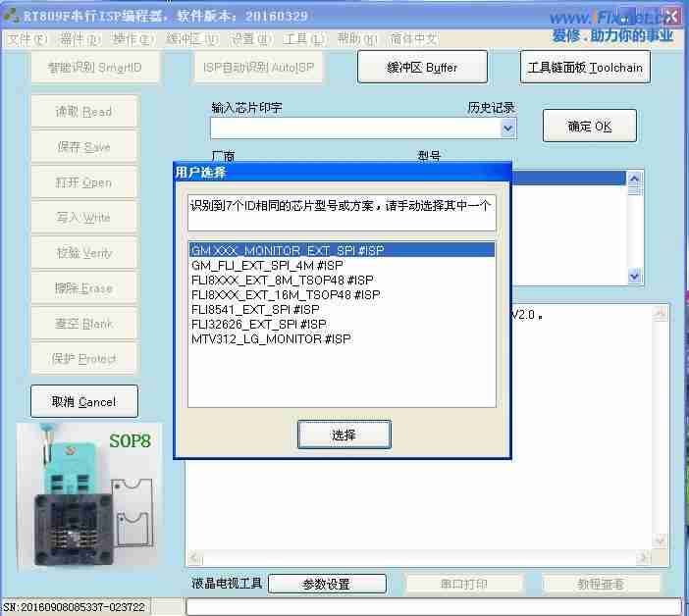
Task: Click the 选择 button in the dialog
Action: pos(344,435)
